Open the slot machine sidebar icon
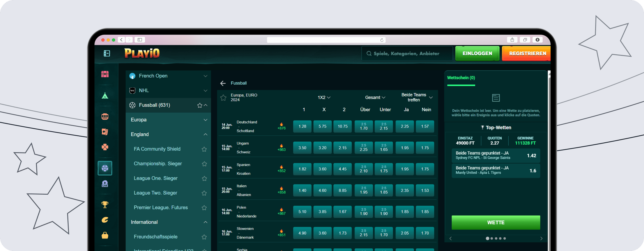 (x=105, y=116)
